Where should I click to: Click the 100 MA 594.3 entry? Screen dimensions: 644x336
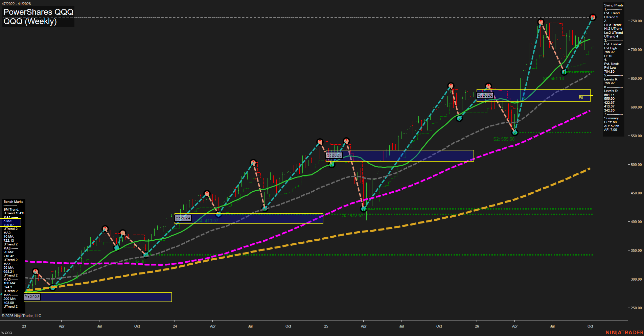(x=10, y=285)
